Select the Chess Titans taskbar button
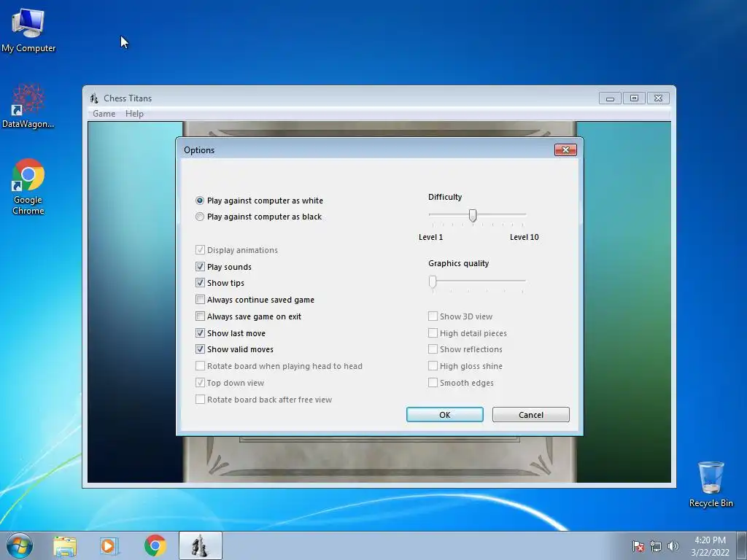 point(200,545)
